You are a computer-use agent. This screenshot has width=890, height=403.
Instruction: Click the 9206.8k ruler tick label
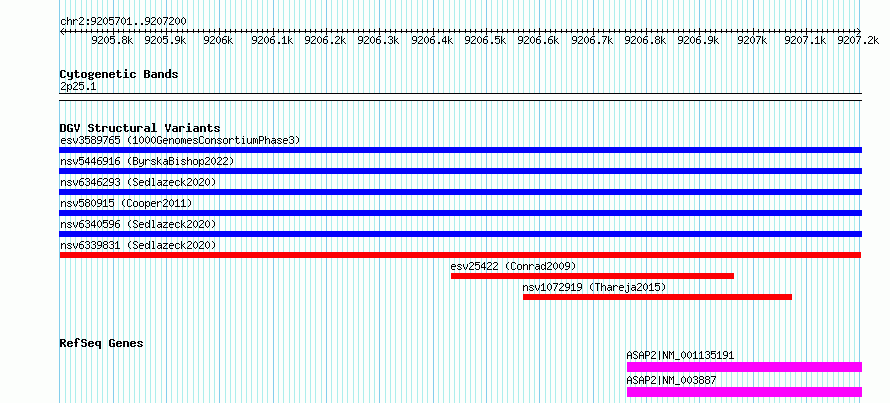click(645, 40)
